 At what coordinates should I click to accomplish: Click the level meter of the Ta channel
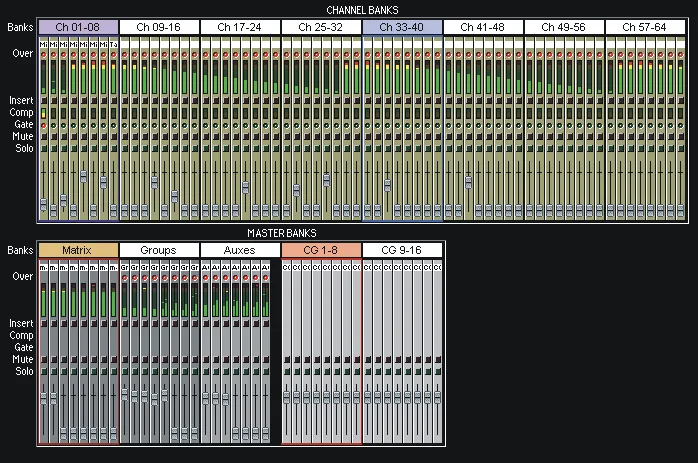pyautogui.click(x=114, y=77)
